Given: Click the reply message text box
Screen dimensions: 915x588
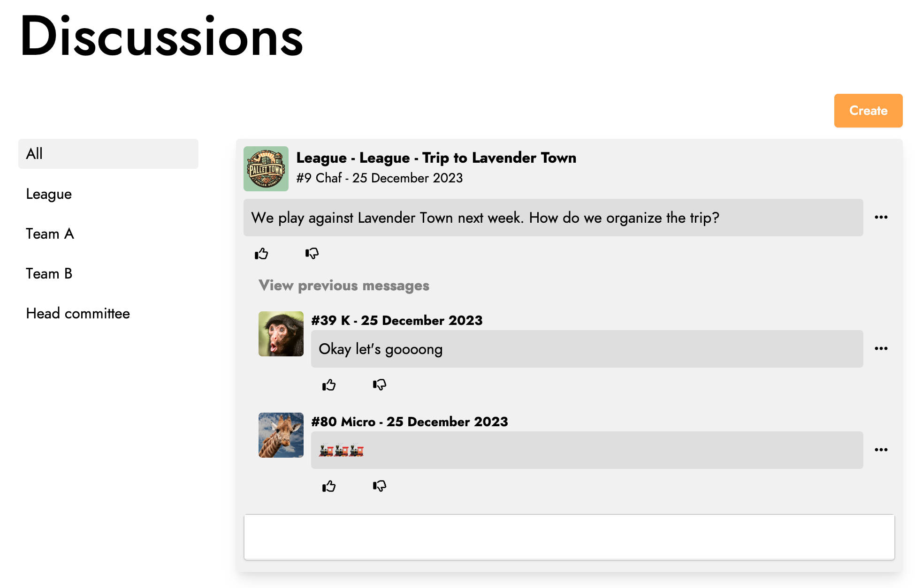Looking at the screenshot, I should point(569,537).
